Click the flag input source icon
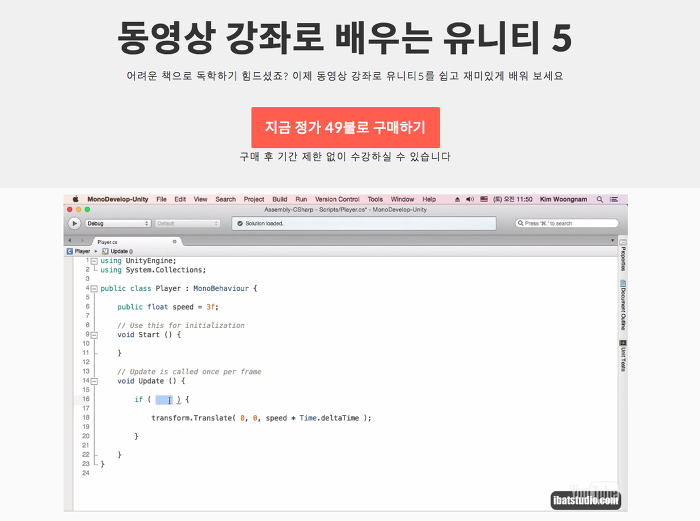Viewport: 700px width, 521px height. [484, 200]
